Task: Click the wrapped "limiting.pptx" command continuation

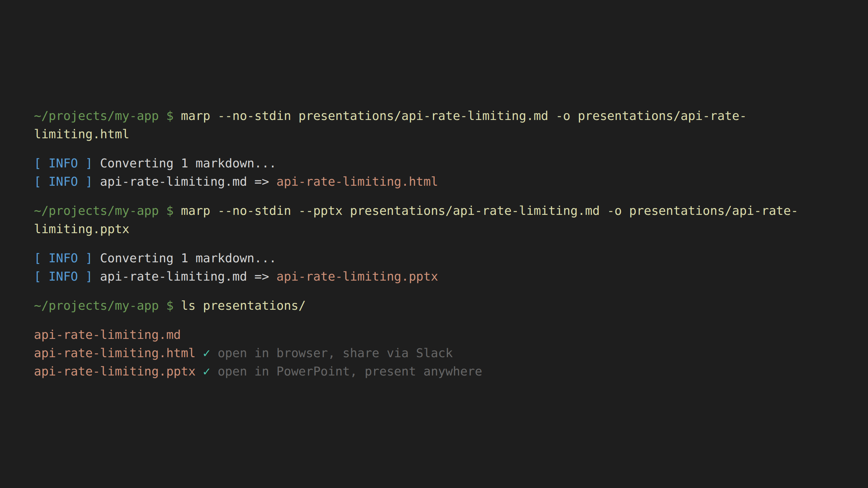Action: pyautogui.click(x=82, y=229)
